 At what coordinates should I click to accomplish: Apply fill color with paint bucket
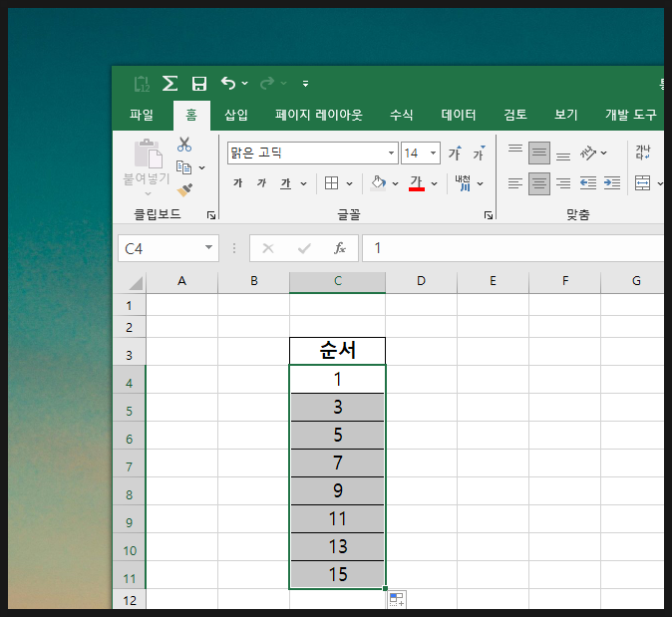[378, 183]
